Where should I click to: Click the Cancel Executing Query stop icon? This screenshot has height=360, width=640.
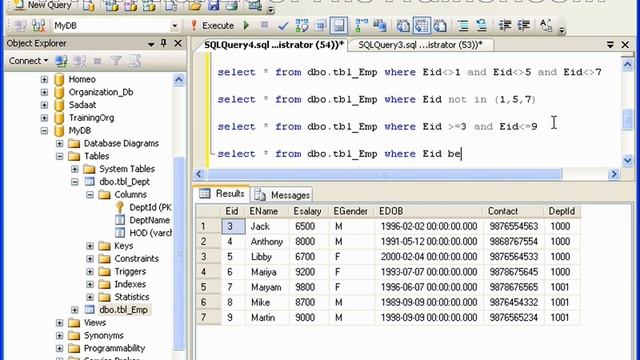(264, 25)
